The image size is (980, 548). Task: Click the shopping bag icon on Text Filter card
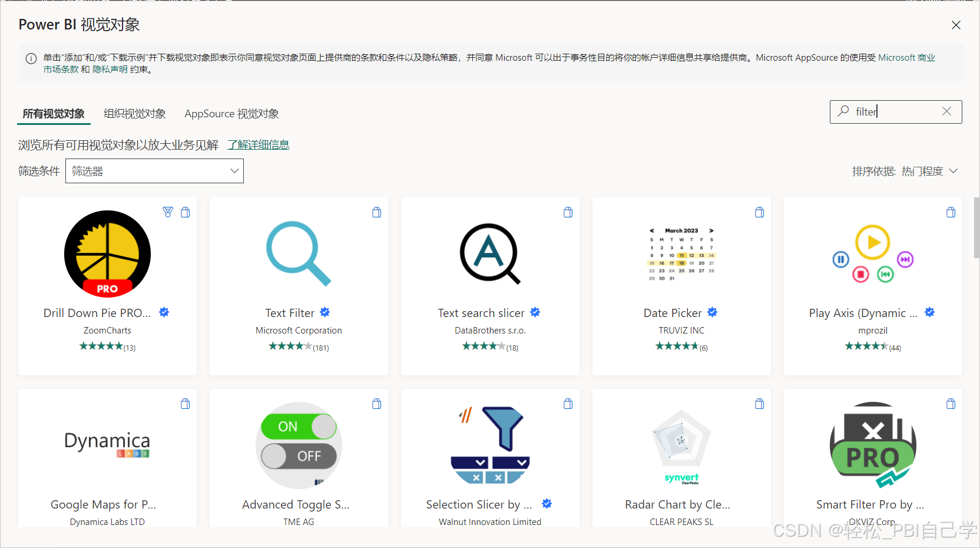click(377, 212)
